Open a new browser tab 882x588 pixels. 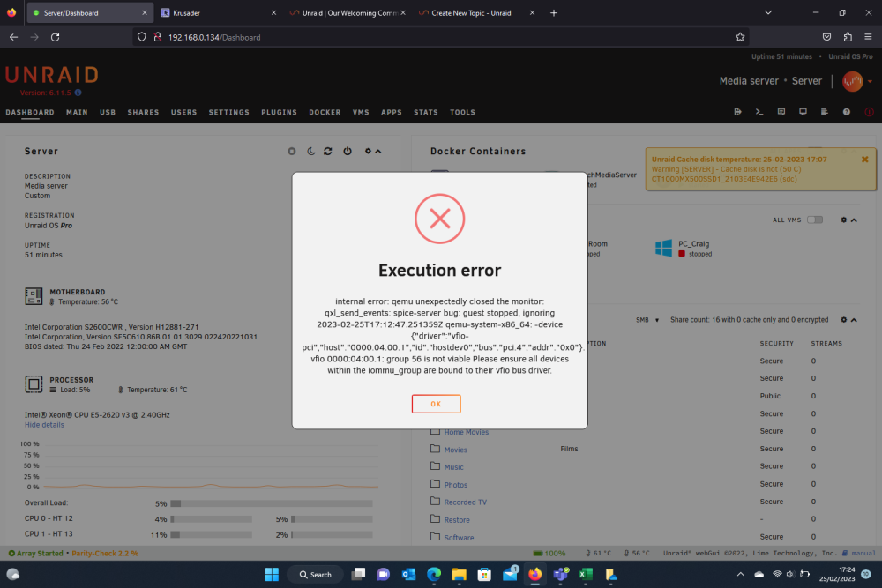554,13
